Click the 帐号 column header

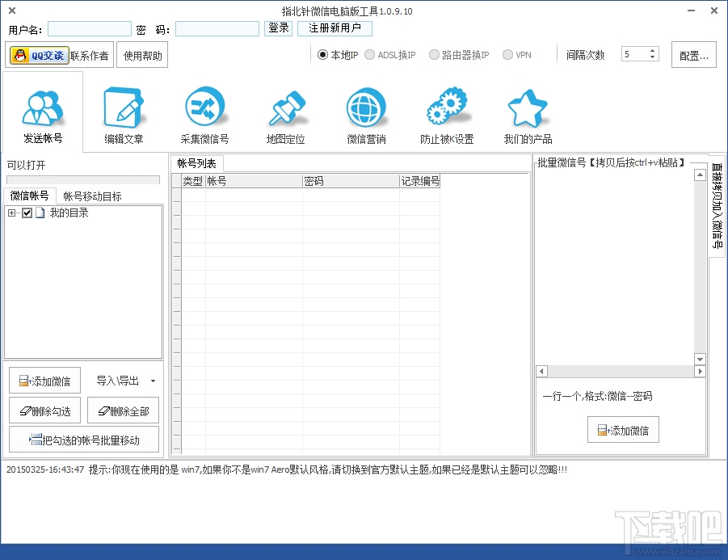254,181
